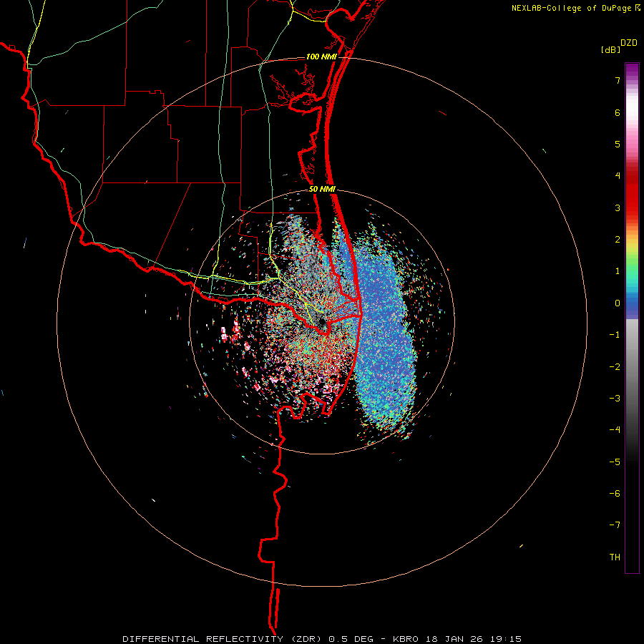Screen dimensions: 644x644
Task: Click the Differential Reflectivity product caption
Action: pyautogui.click(x=322, y=639)
